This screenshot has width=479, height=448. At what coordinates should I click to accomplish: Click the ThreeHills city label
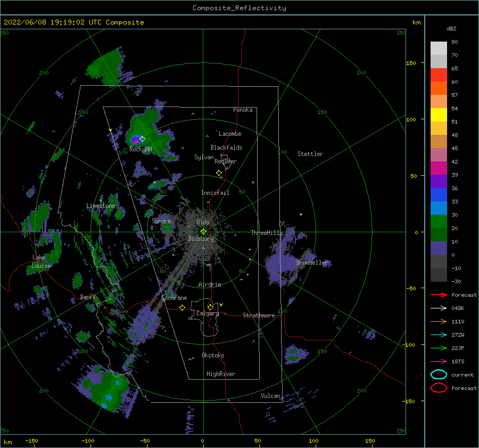click(x=267, y=233)
